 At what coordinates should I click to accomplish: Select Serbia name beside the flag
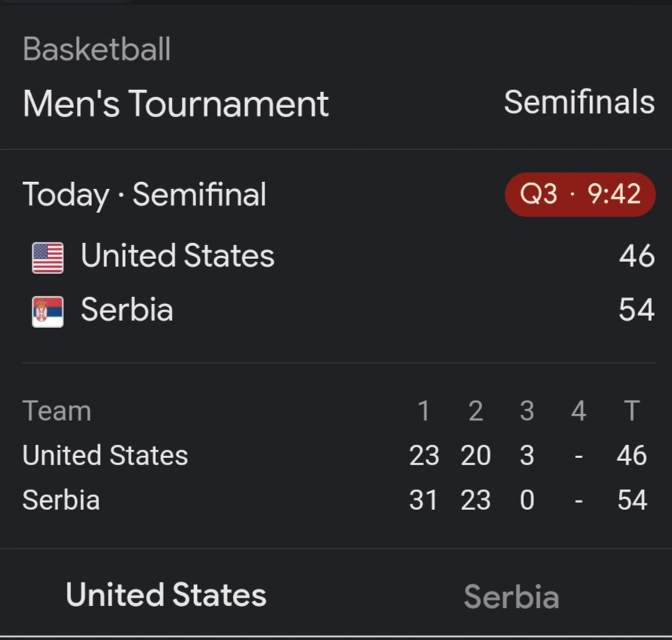point(126,310)
